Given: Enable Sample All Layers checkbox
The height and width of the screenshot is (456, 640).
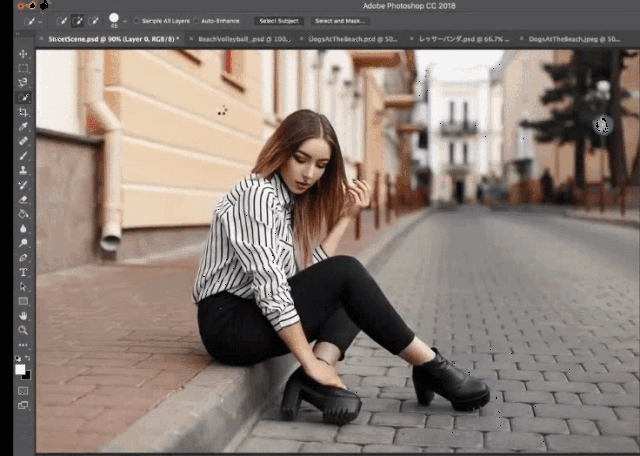Looking at the screenshot, I should point(136,21).
